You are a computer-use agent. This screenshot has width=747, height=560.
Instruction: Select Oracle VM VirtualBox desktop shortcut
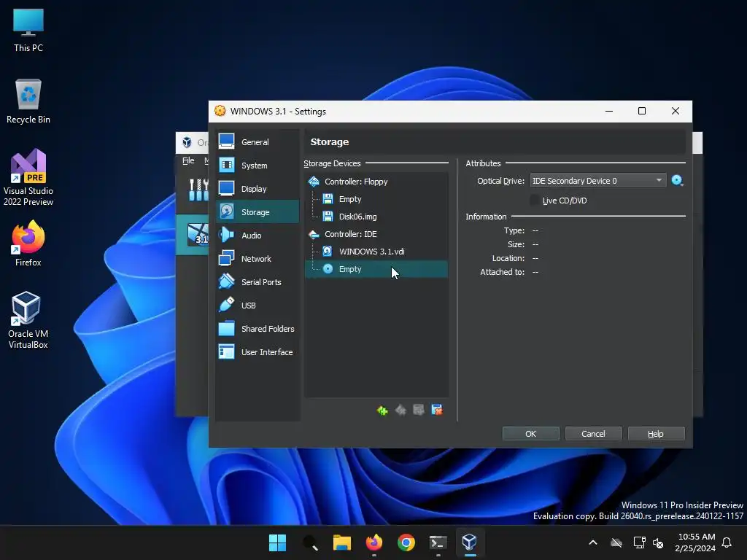click(28, 320)
